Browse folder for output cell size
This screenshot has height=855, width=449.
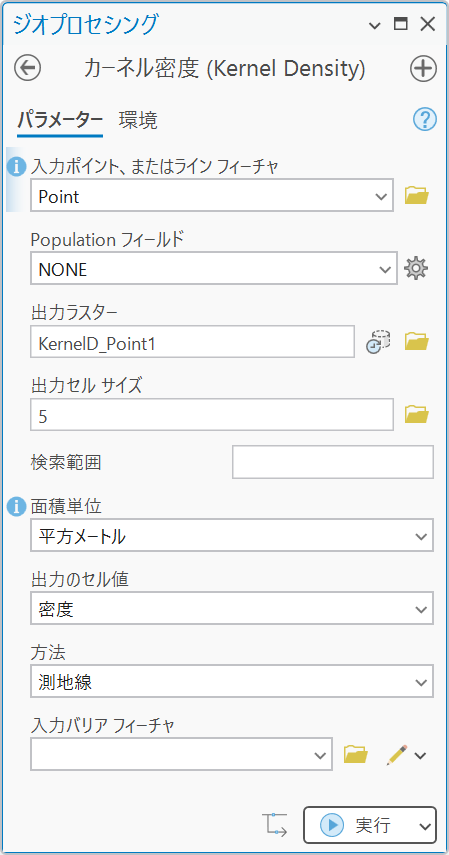point(417,414)
